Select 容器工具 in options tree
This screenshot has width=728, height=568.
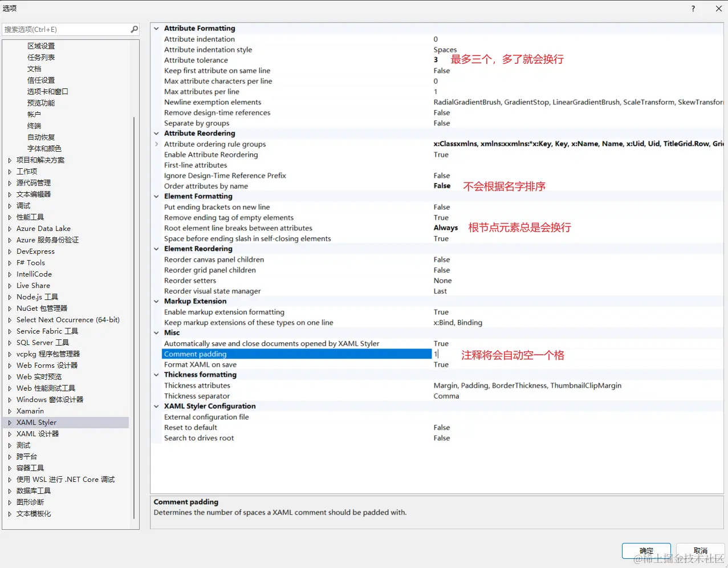tap(30, 468)
